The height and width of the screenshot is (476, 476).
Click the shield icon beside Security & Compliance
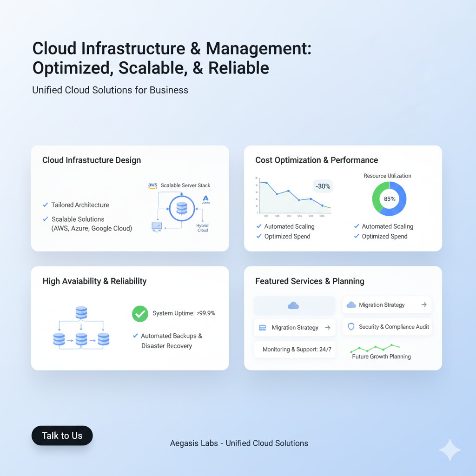[x=351, y=327]
